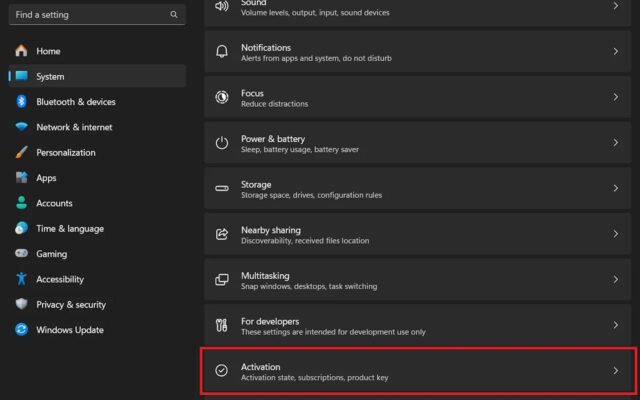Open Windows Update icon in sidebar
Screen dimensions: 640x400
click(x=21, y=330)
